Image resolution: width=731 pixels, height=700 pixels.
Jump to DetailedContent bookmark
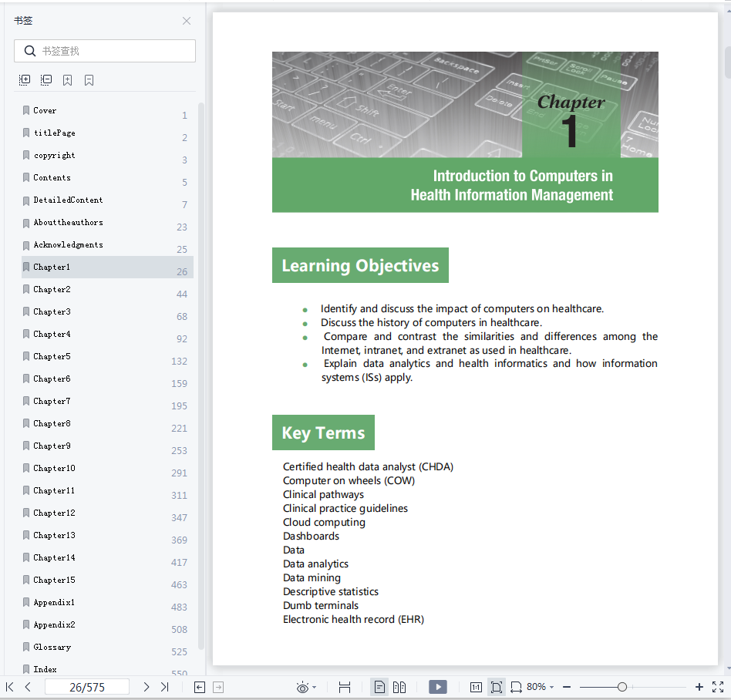pos(107,200)
